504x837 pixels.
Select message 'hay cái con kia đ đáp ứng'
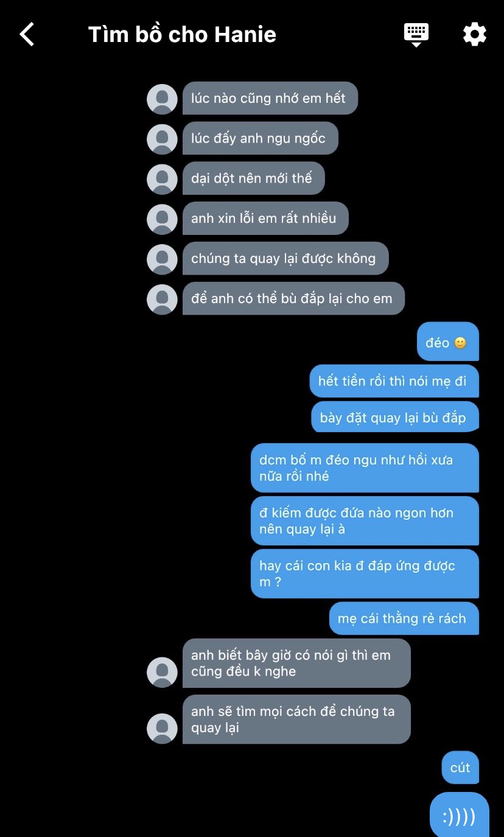coord(365,573)
